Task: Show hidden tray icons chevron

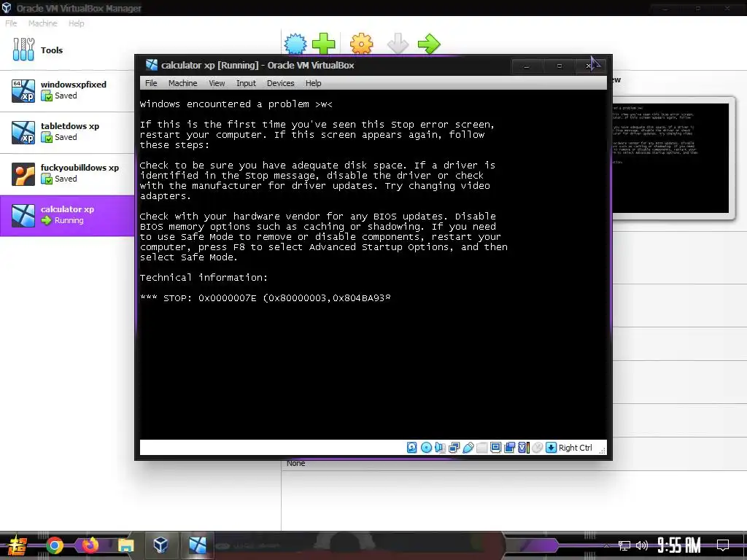Action: 606,545
